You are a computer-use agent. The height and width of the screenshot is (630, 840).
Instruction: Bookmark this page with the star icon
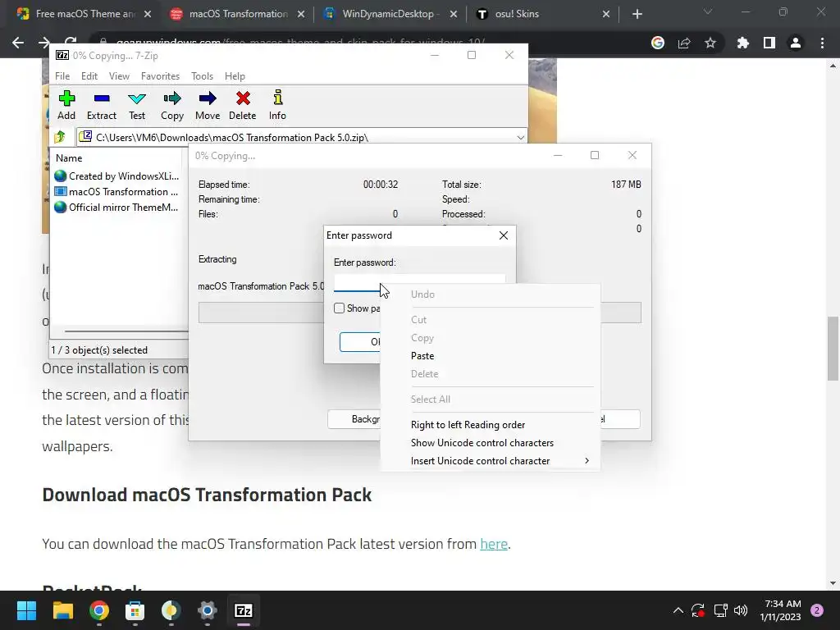tap(710, 43)
